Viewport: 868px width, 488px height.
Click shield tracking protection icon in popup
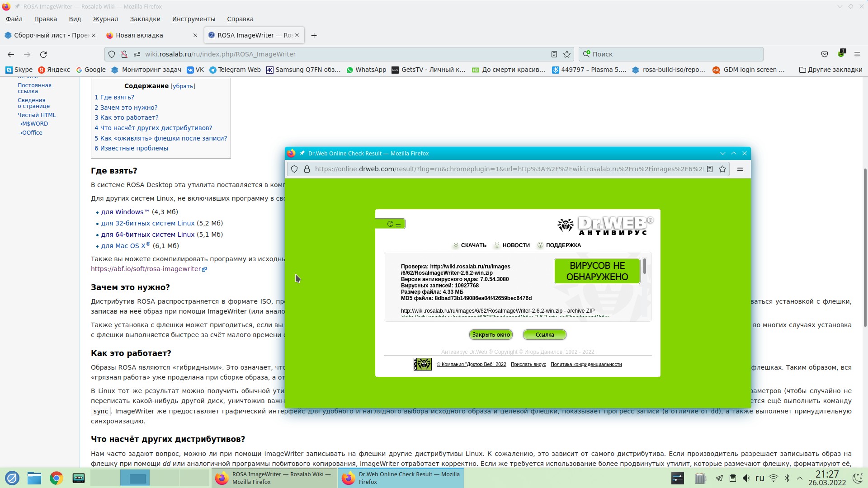pyautogui.click(x=294, y=169)
